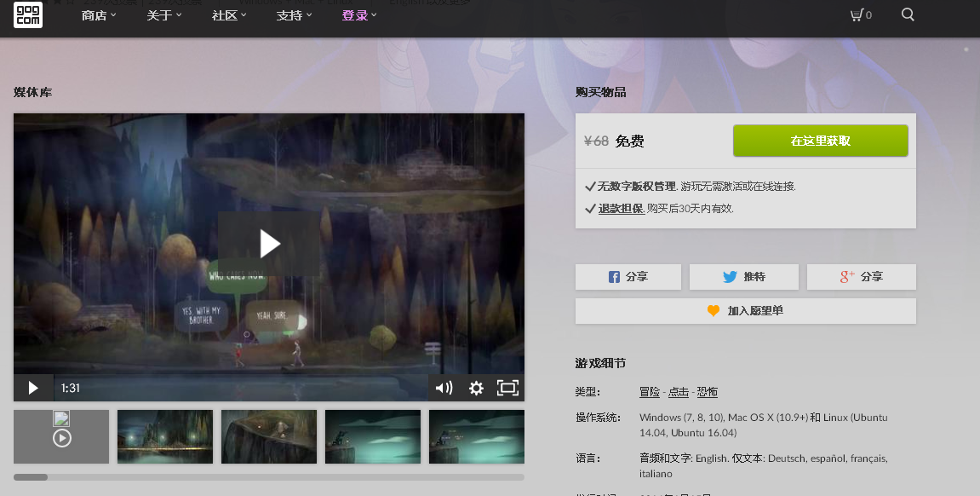Play the trailer with the center play button
The height and width of the screenshot is (496, 980).
pos(269,243)
